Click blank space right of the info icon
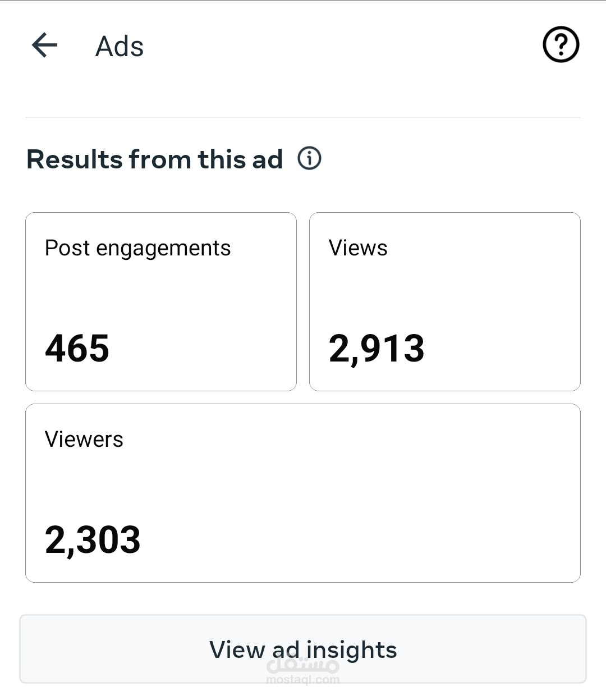606x700 pixels. [449, 159]
